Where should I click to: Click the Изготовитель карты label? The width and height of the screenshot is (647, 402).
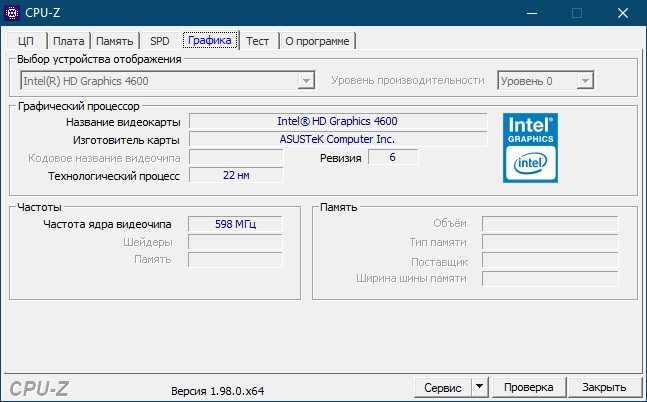pos(126,140)
